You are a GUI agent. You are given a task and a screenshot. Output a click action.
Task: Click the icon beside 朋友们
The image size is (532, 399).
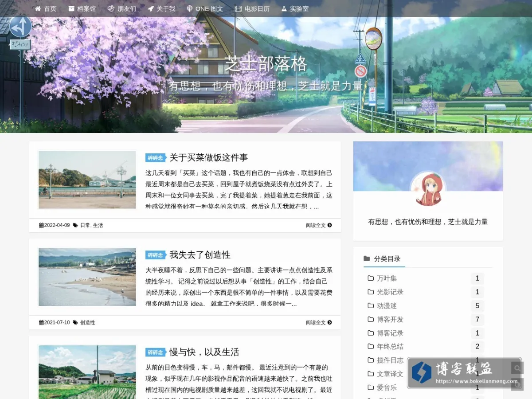tap(111, 8)
